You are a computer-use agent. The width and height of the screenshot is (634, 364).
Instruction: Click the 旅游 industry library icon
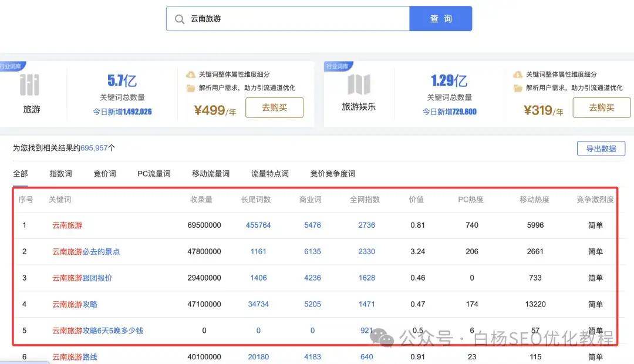pos(29,85)
